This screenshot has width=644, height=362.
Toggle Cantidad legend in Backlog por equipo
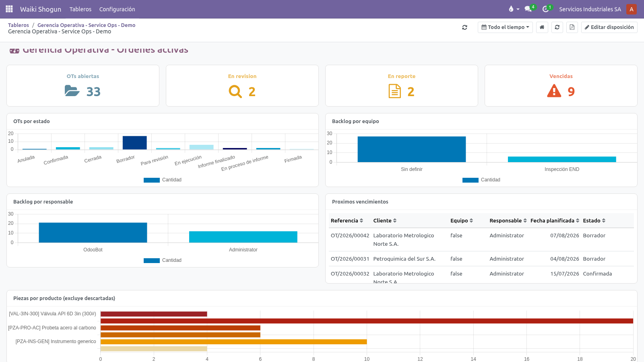click(481, 180)
